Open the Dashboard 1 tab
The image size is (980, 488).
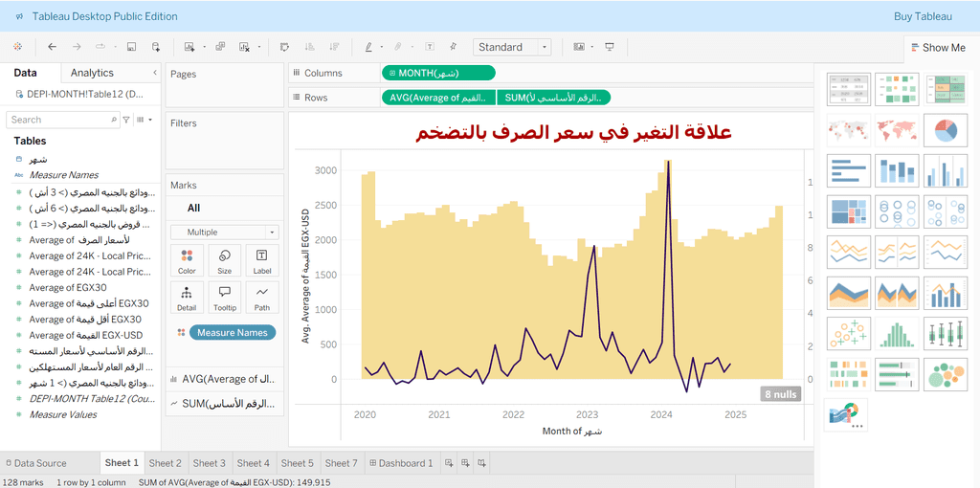click(401, 463)
